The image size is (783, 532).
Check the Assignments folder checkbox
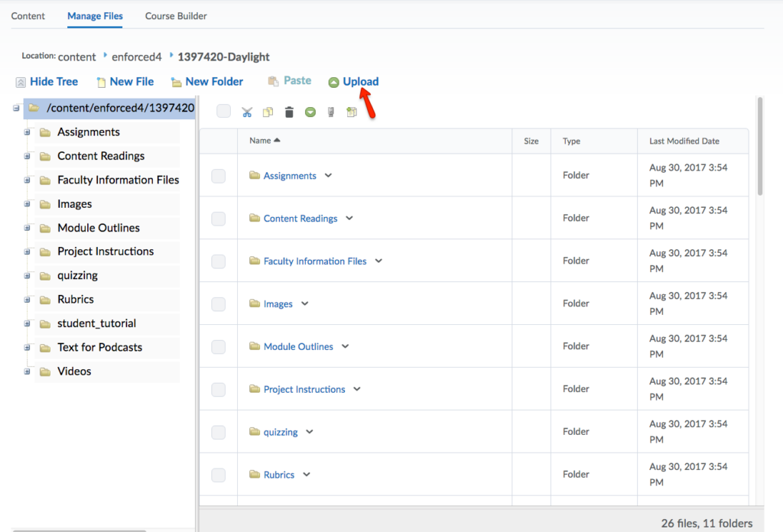[x=219, y=176]
